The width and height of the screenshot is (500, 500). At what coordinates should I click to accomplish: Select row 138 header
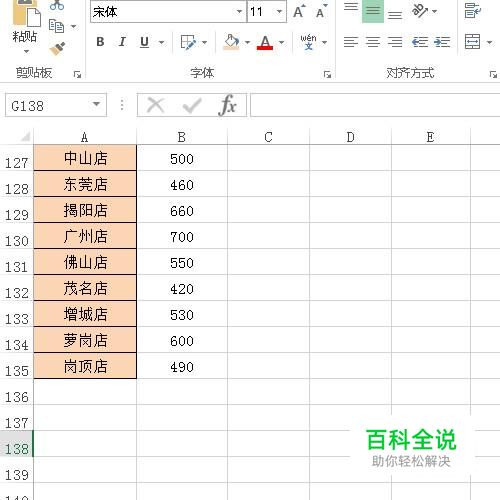[16, 444]
